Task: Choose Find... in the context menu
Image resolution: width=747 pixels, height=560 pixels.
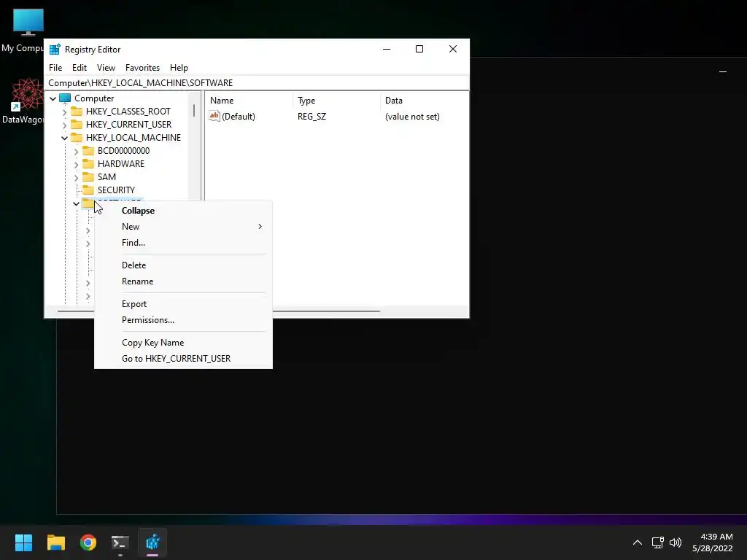Action: pos(183,243)
